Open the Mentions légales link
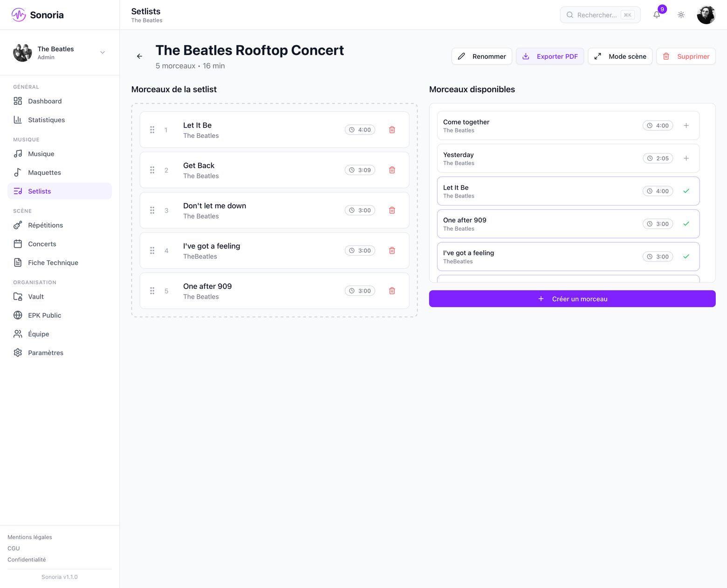727x588 pixels. pyautogui.click(x=30, y=537)
